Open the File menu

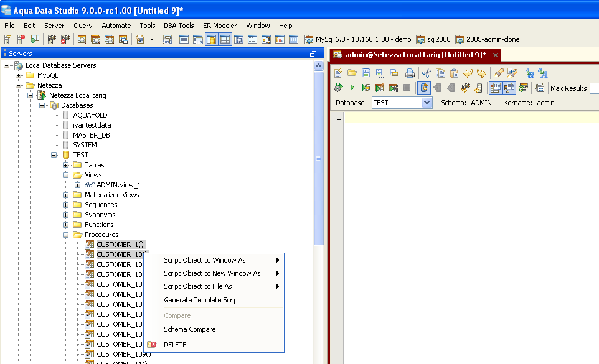point(9,26)
